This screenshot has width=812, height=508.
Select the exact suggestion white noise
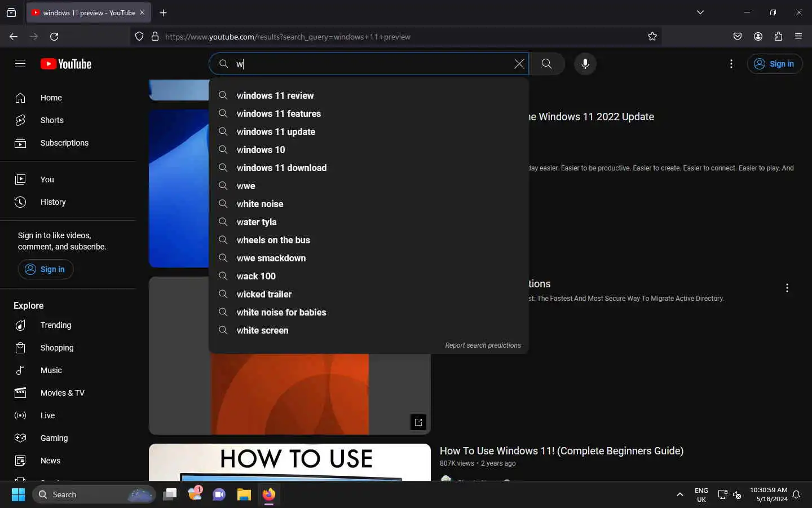click(x=369, y=204)
